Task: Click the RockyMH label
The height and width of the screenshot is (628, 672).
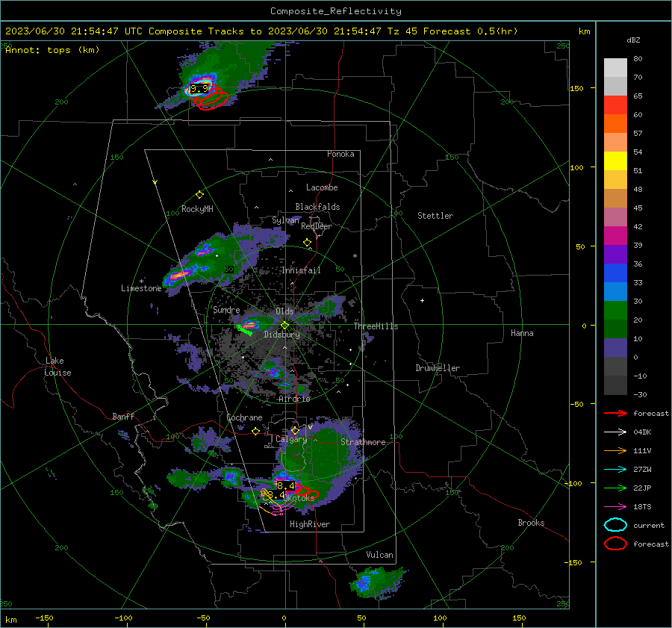Action: [197, 209]
